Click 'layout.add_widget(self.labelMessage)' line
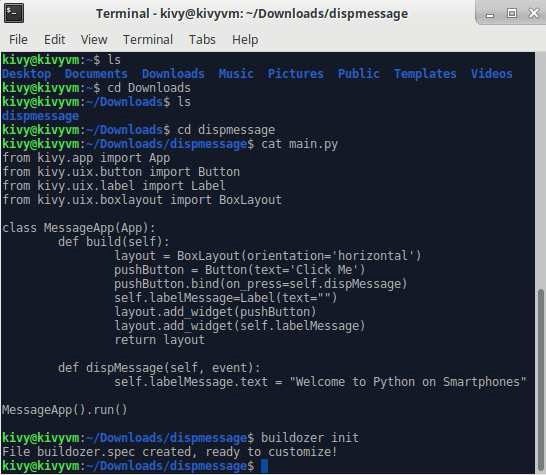Screen dimensions: 546x475 point(240,326)
